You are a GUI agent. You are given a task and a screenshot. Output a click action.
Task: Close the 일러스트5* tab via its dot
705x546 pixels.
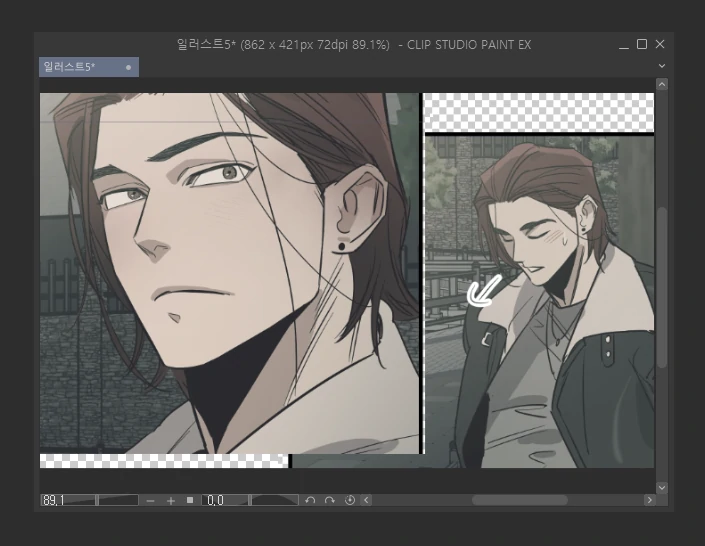coord(129,67)
